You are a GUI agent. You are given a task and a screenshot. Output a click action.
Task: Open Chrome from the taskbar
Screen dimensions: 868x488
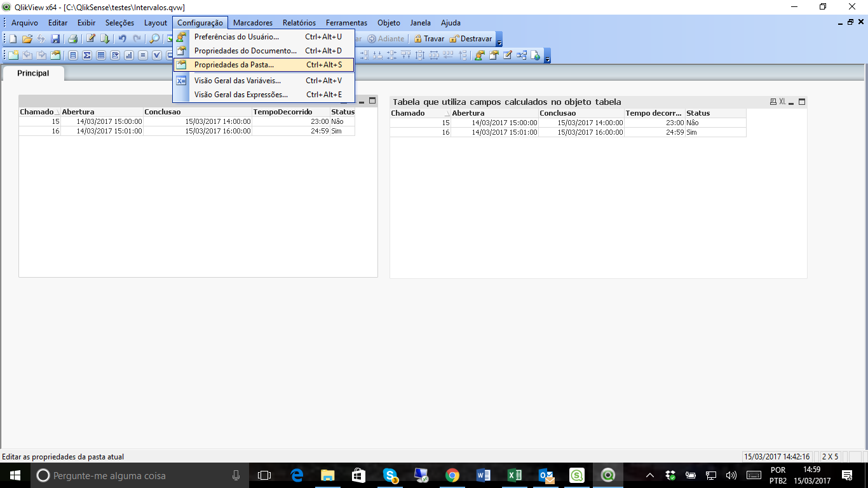[452, 475]
